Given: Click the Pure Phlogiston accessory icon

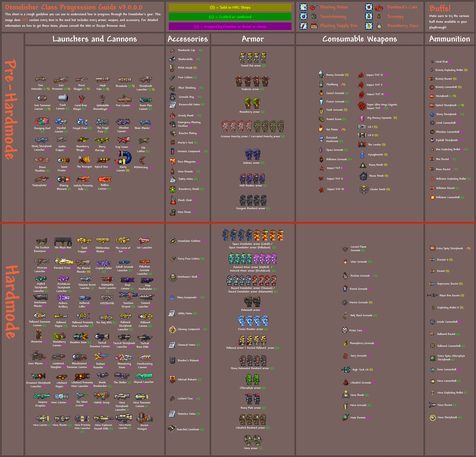Looking at the screenshot, I should point(173,162).
